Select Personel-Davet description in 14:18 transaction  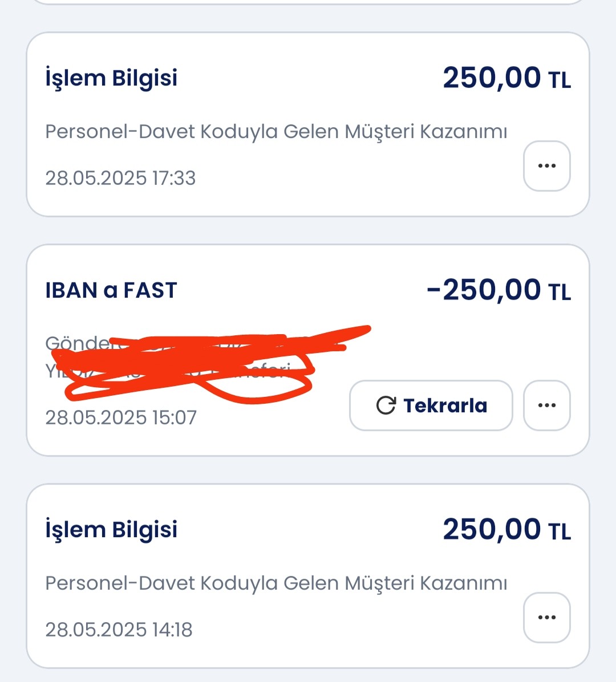[276, 583]
